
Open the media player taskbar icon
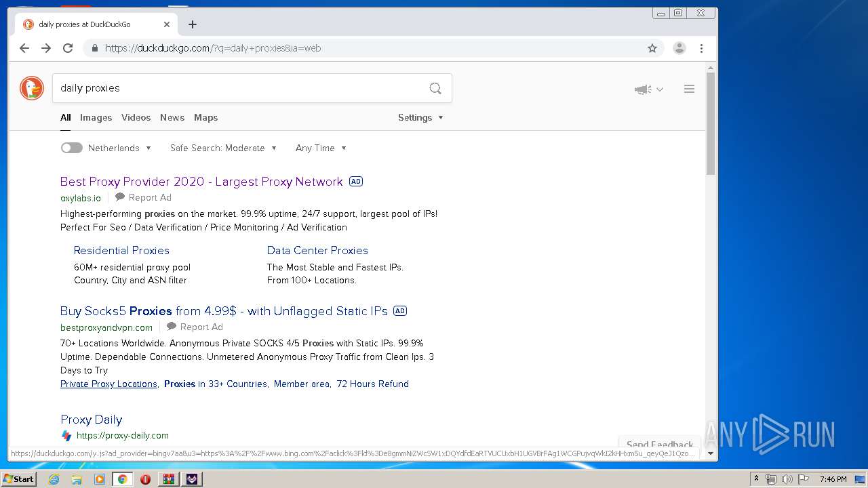(100, 479)
